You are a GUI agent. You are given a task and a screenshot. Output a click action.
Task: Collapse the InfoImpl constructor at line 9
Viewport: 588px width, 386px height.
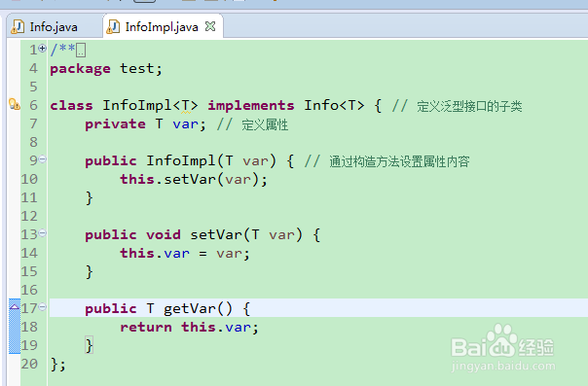tap(43, 159)
